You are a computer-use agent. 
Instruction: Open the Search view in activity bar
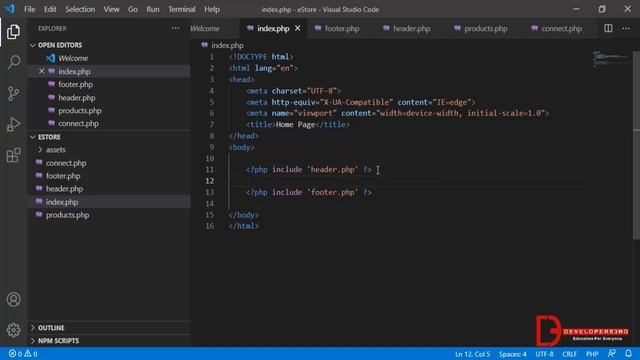click(x=13, y=62)
